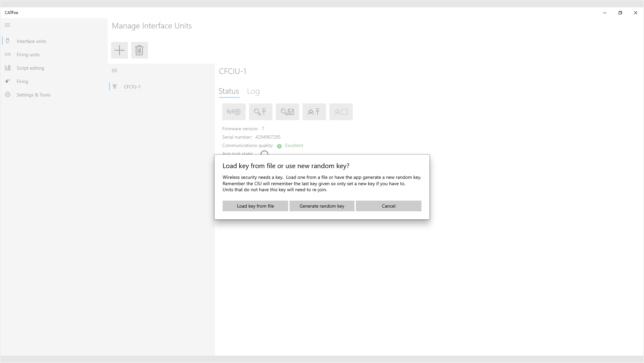Select the Status tab

coord(229,91)
